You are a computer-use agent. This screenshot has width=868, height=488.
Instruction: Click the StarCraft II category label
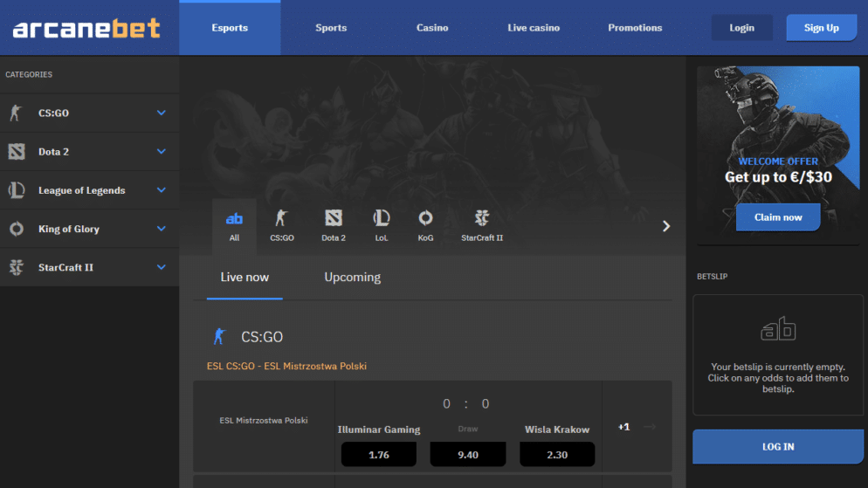(x=65, y=267)
